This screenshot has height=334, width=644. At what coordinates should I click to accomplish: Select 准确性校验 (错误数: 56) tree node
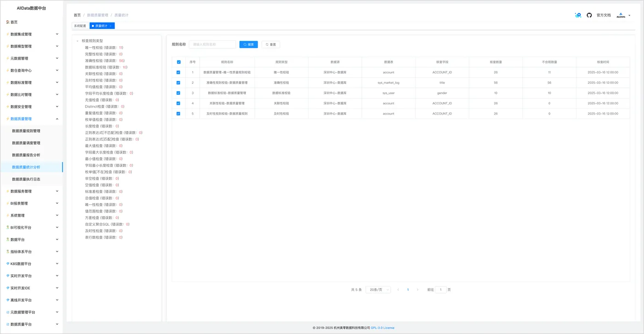pyautogui.click(x=105, y=61)
